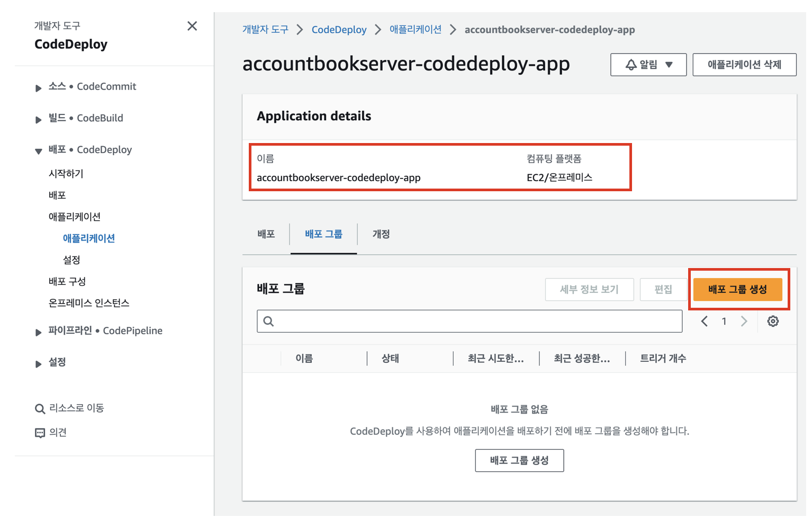Focus the deployment group search field
Viewport: 812px width, 517px height.
(x=470, y=322)
